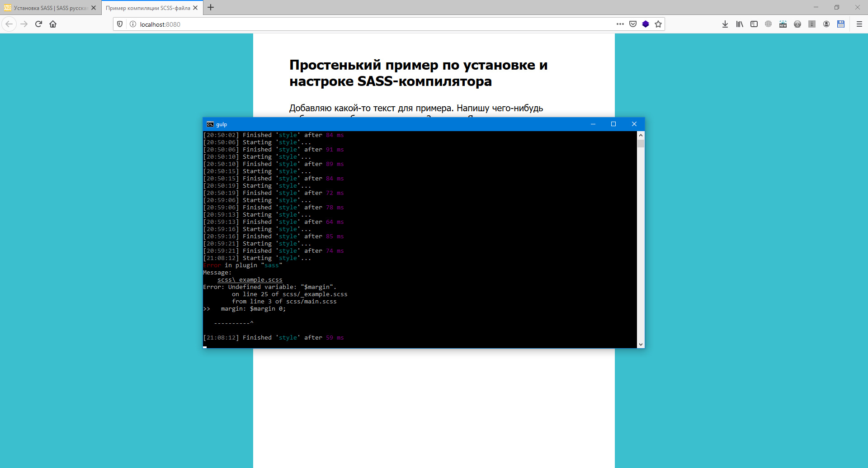Open tracking protection shield panel
Image resolution: width=868 pixels, height=468 pixels.
tap(120, 24)
